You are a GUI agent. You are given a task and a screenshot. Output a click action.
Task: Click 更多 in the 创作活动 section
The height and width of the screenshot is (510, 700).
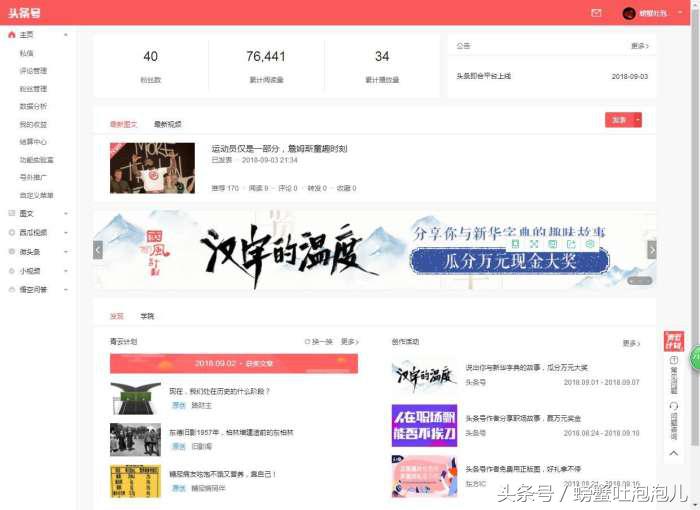631,343
